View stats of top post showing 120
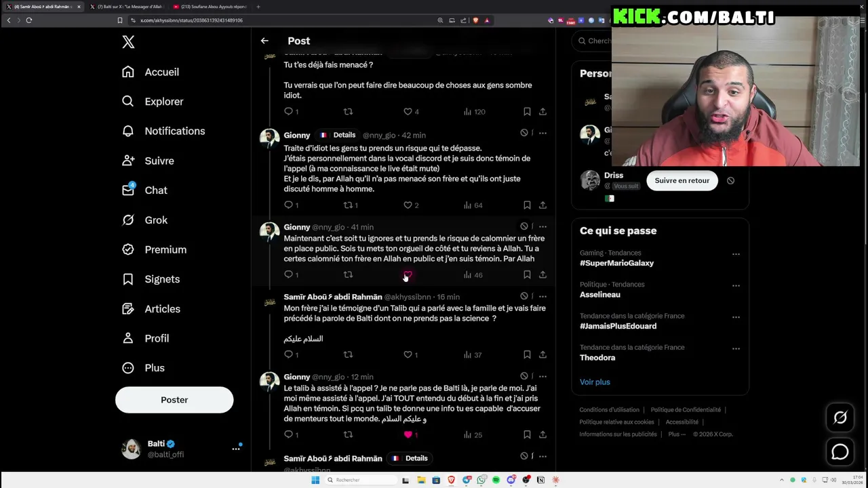Screen dimensions: 868x488 pyautogui.click(x=474, y=111)
